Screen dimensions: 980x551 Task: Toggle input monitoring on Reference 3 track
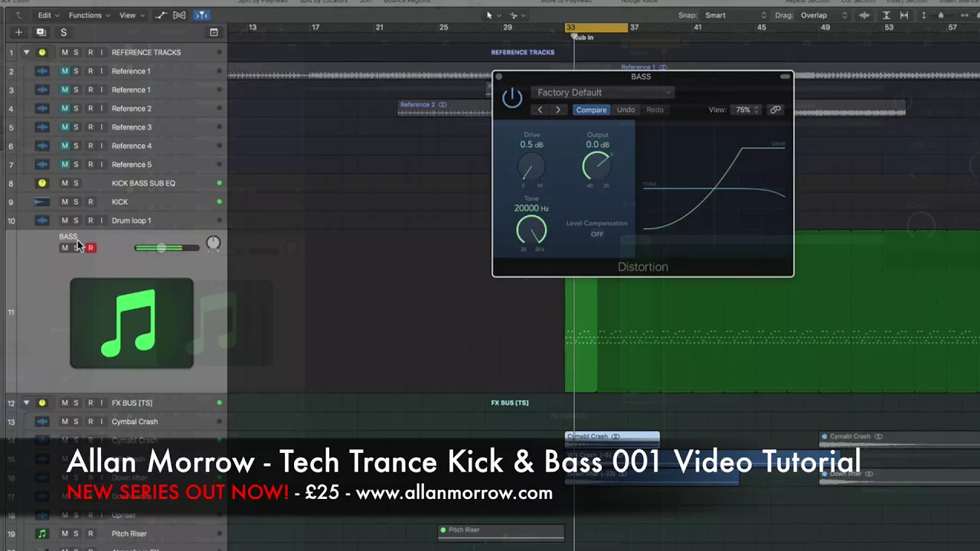pyautogui.click(x=101, y=127)
